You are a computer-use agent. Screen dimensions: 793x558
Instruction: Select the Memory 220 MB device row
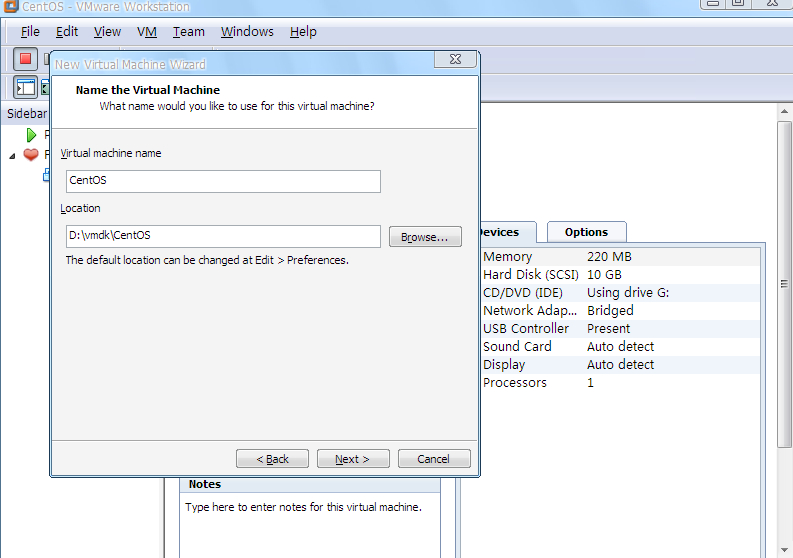pyautogui.click(x=621, y=256)
